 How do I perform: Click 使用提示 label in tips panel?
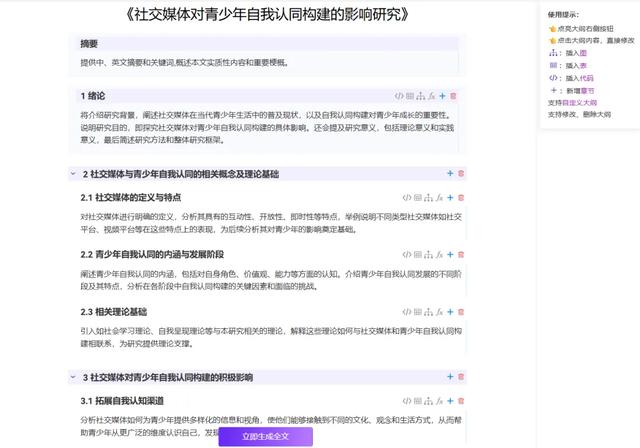pyautogui.click(x=563, y=15)
